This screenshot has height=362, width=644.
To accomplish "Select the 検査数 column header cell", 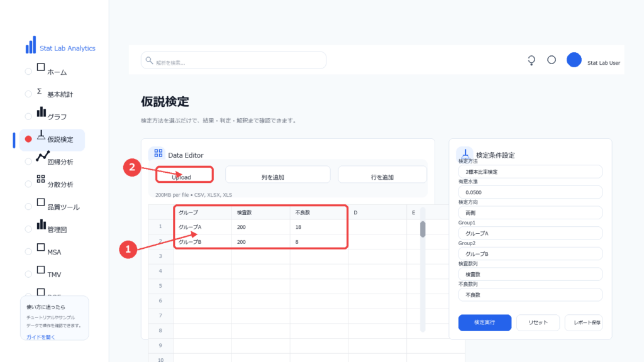I will pyautogui.click(x=261, y=212).
